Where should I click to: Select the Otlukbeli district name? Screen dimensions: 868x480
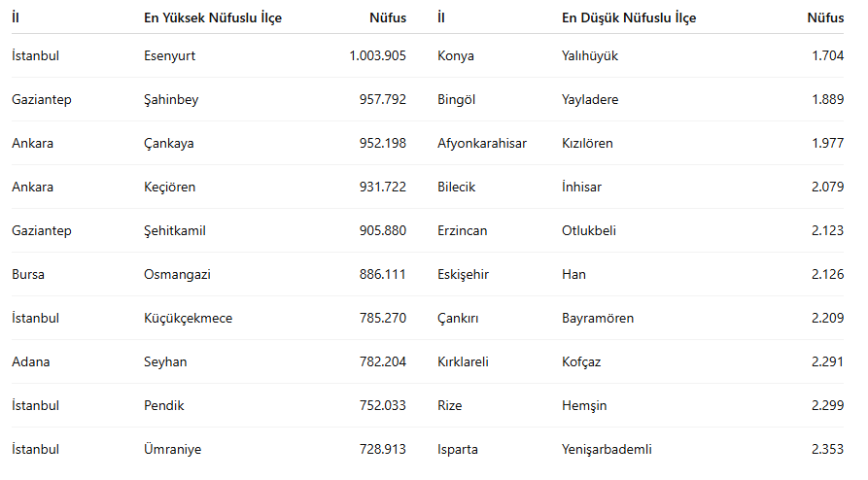589,230
